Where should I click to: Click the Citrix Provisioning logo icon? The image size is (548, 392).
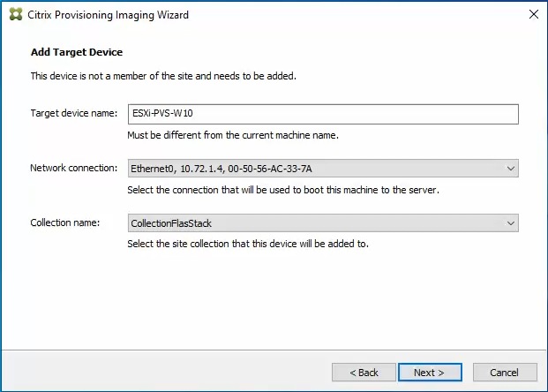[x=16, y=14]
